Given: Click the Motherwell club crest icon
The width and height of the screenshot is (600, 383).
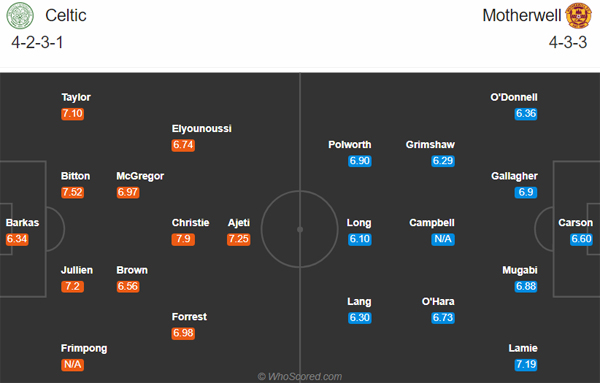Looking at the screenshot, I should tap(579, 16).
